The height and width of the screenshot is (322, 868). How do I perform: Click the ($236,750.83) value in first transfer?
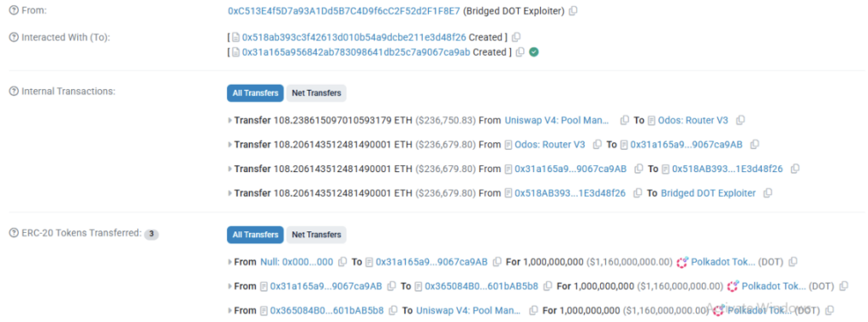[445, 120]
